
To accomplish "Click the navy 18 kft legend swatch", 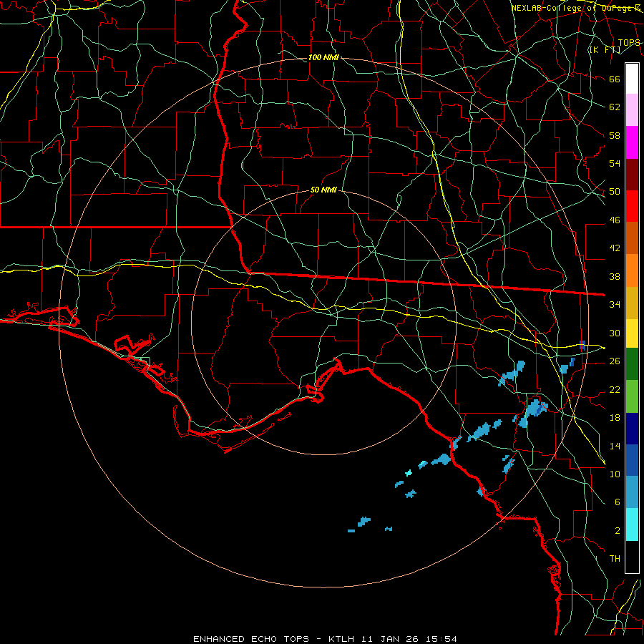I will click(632, 429).
